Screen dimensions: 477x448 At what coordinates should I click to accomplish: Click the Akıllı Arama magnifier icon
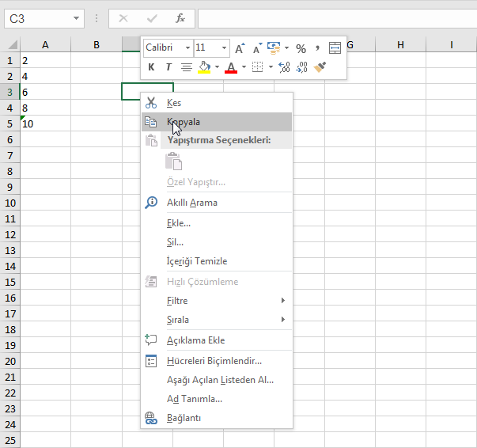(151, 203)
